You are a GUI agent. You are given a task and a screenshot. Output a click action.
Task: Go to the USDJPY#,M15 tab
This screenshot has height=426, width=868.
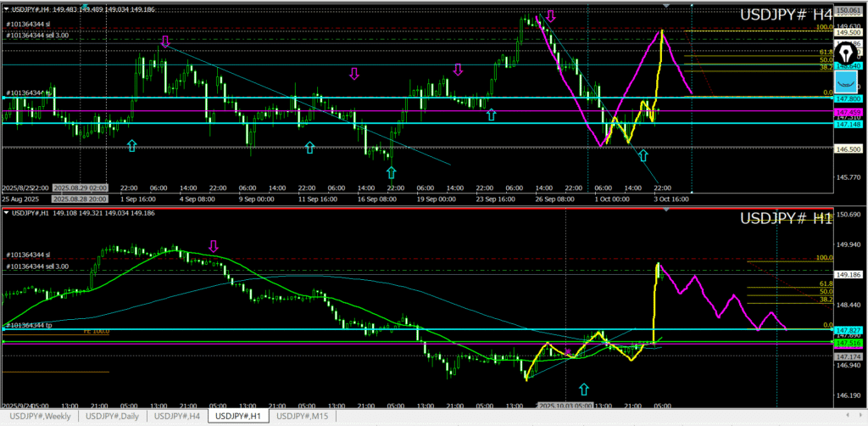(304, 416)
